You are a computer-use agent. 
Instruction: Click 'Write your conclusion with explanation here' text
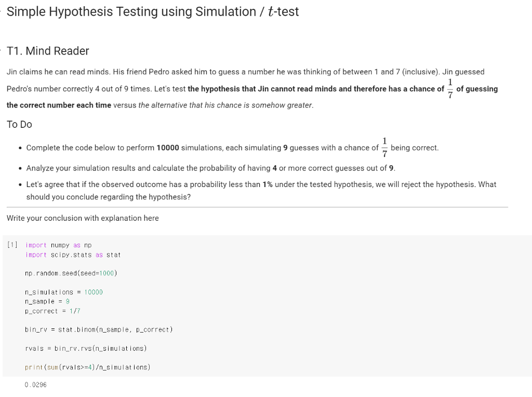click(83, 218)
